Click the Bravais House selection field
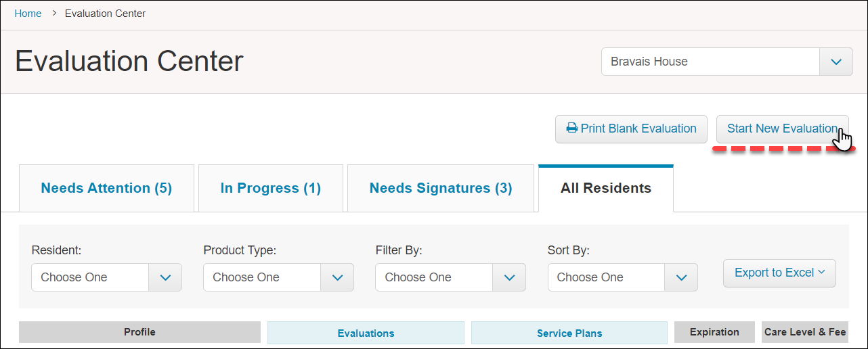 point(710,62)
